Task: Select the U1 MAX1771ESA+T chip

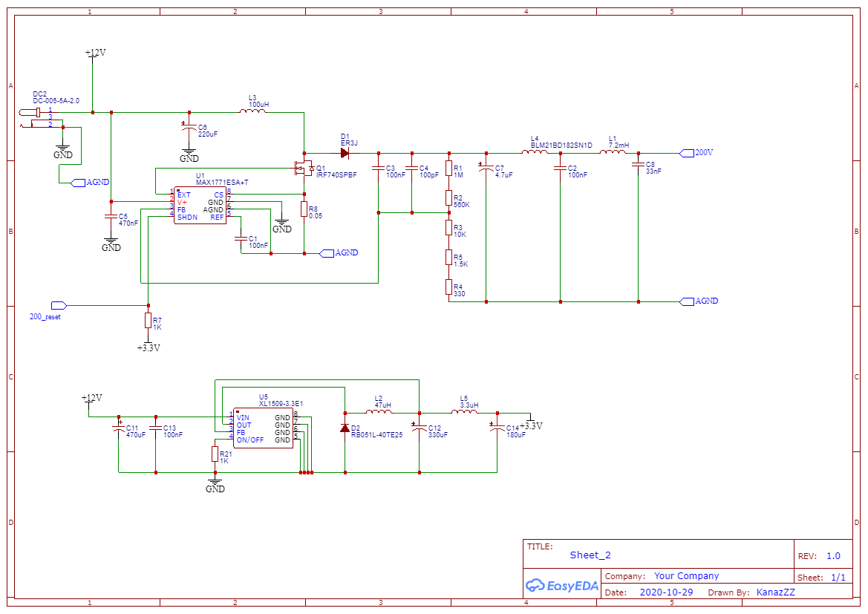Action: (x=200, y=206)
